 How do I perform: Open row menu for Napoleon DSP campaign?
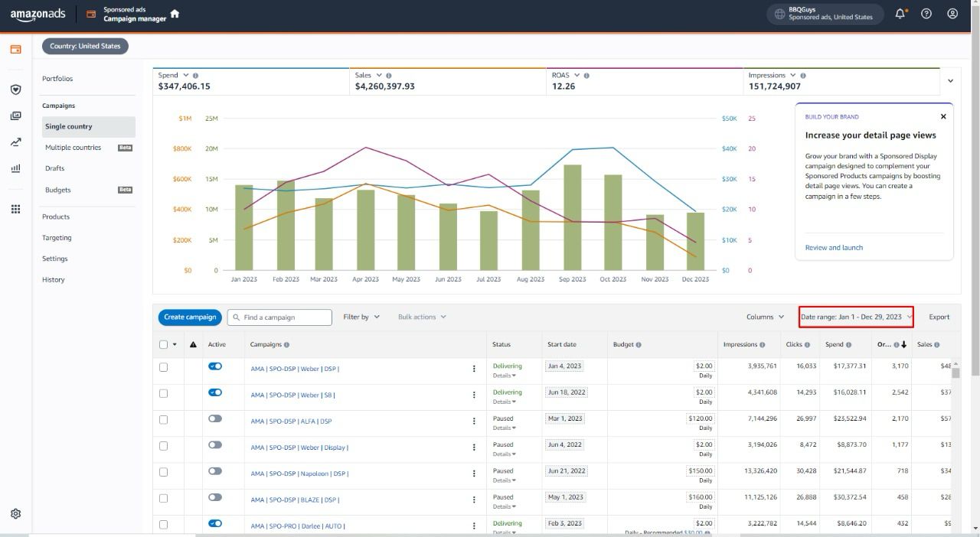474,474
